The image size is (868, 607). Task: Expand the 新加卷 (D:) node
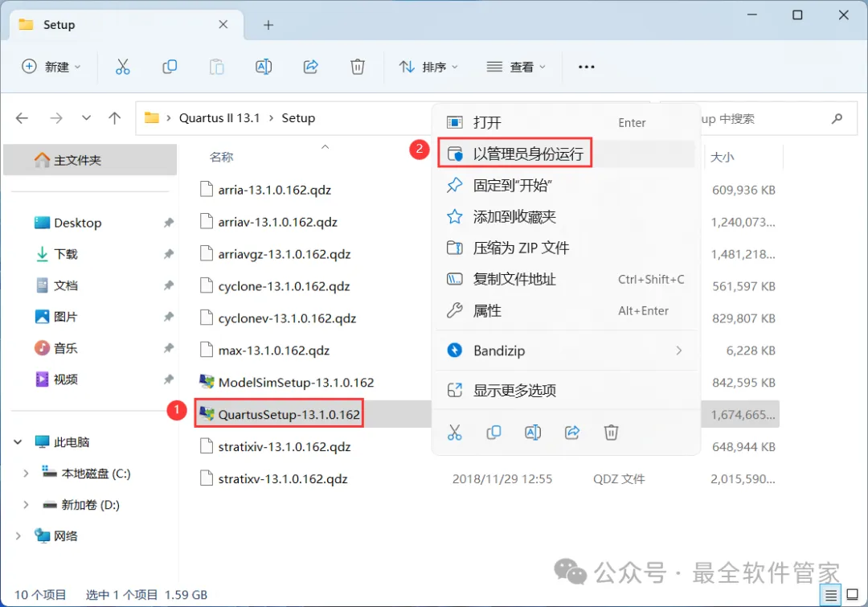pos(26,505)
